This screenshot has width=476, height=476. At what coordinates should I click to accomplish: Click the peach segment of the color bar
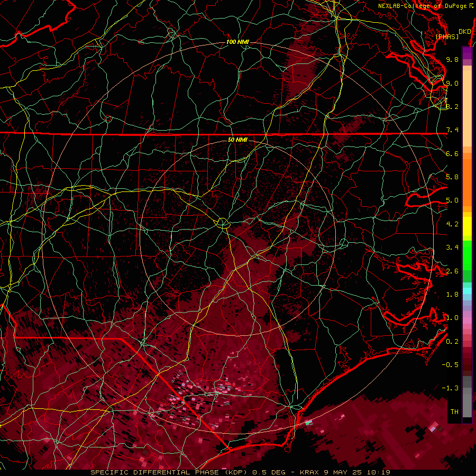tap(467, 108)
